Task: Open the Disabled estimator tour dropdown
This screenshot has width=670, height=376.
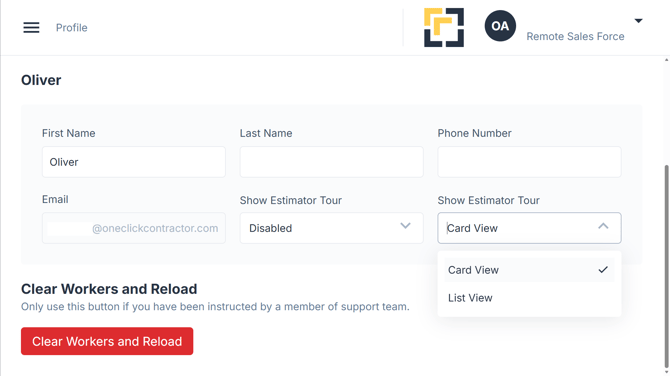Action: [332, 228]
